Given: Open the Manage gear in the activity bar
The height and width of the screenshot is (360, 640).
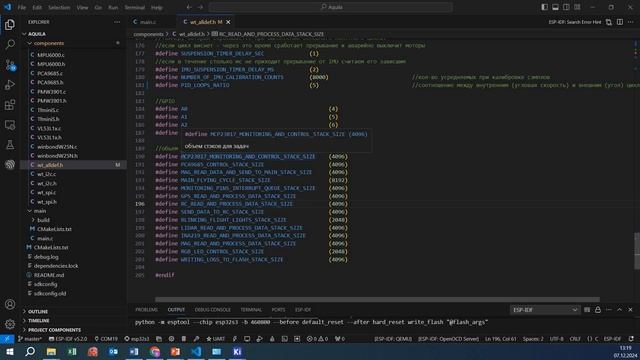Looking at the screenshot, I should (10, 324).
